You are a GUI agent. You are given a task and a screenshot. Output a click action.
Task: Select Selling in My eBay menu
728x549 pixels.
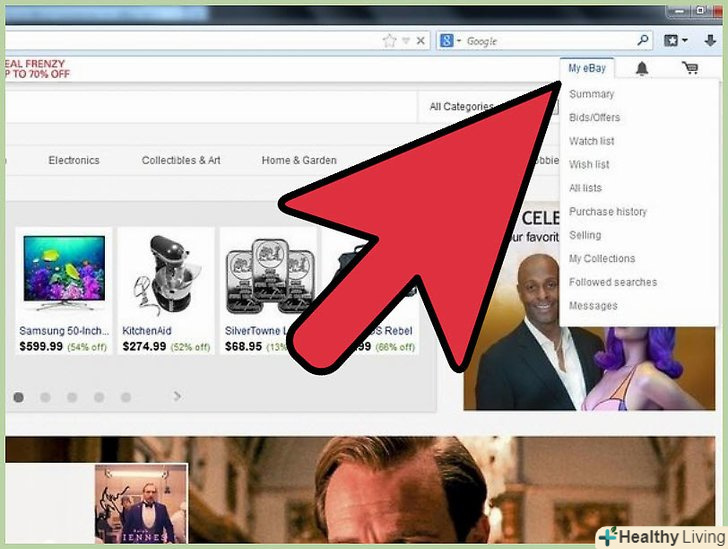tap(585, 235)
